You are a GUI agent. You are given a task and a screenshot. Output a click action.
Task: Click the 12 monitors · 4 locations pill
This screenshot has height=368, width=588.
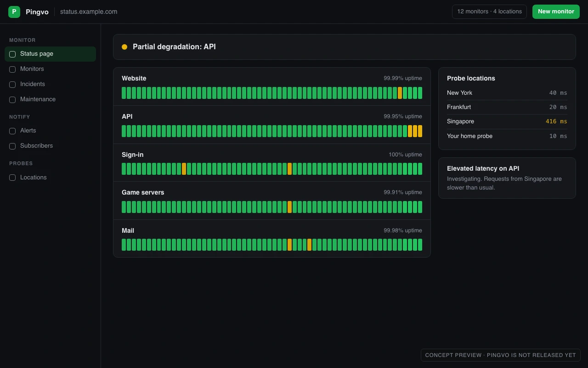[489, 11]
